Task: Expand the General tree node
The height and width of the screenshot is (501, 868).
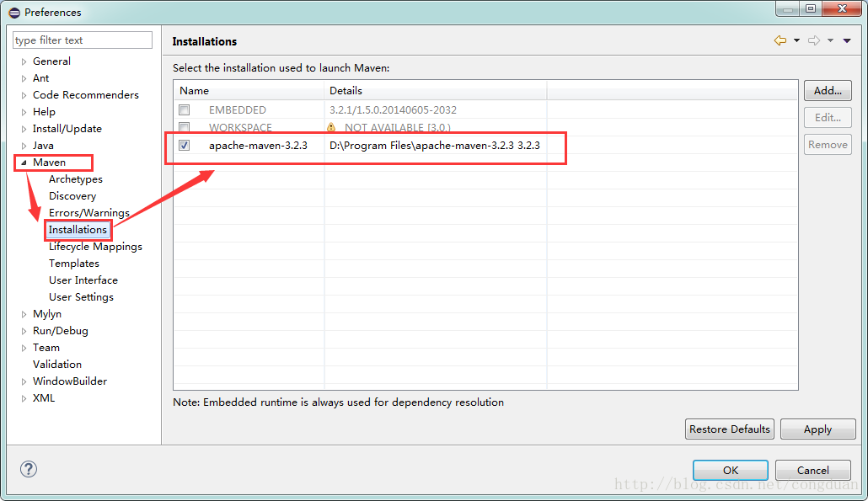Action: click(24, 61)
